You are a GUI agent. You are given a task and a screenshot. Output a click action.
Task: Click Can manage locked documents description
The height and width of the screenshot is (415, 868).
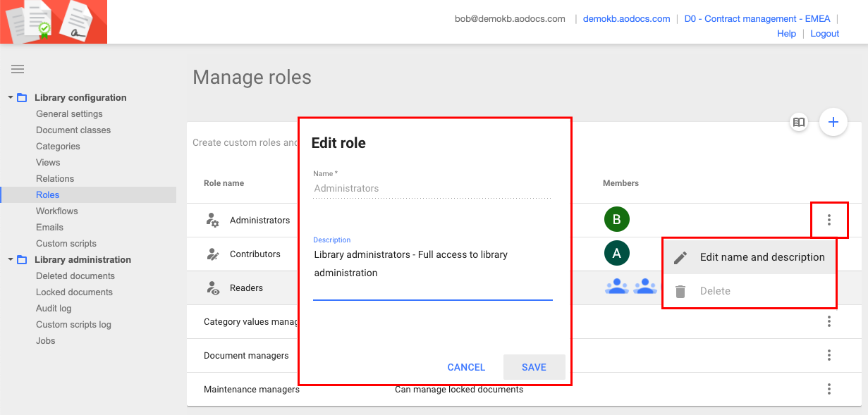pyautogui.click(x=459, y=390)
